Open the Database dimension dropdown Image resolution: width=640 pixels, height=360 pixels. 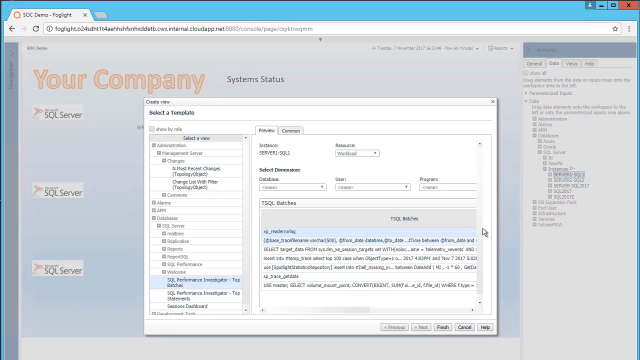tap(293, 187)
